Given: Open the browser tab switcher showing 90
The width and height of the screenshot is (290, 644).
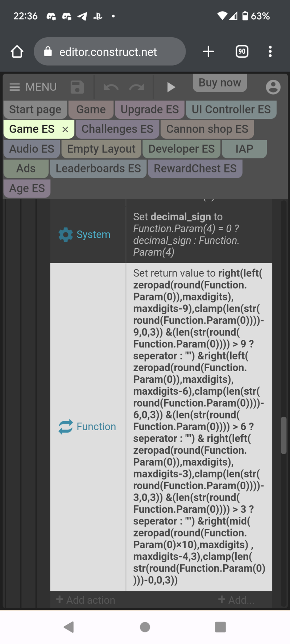Looking at the screenshot, I should coord(242,51).
